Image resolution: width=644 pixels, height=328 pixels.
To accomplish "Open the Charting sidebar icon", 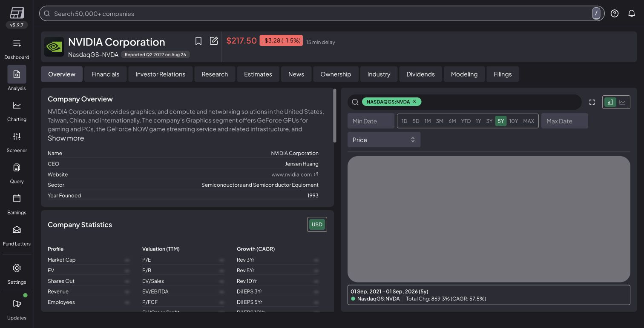I will pos(17,105).
